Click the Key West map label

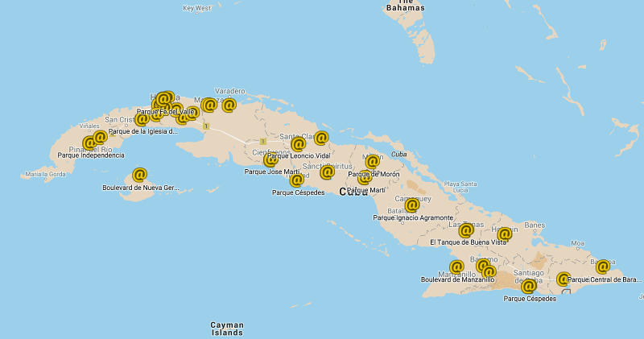click(x=196, y=8)
